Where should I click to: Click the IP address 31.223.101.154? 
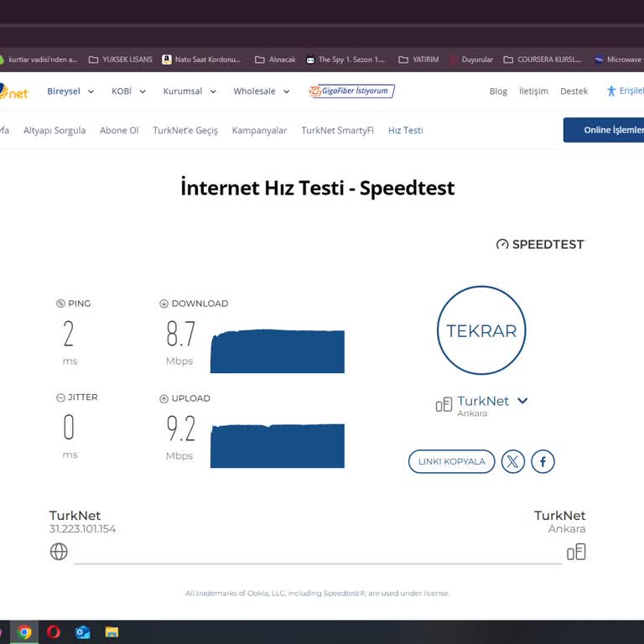[x=82, y=529]
